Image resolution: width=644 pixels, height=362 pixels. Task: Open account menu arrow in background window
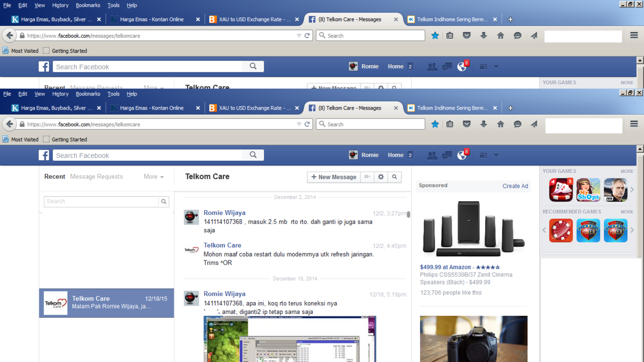click(x=496, y=67)
